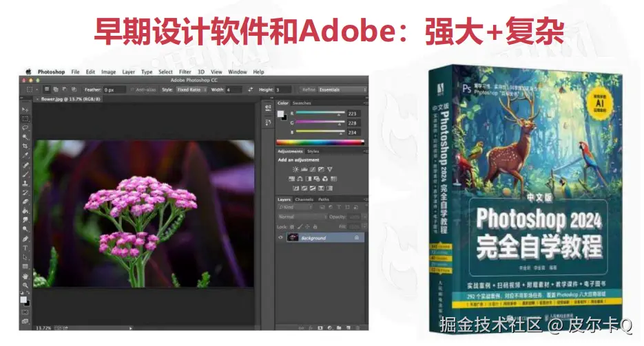Swap Width and Height values icon
644x346 pixels.
251,89
